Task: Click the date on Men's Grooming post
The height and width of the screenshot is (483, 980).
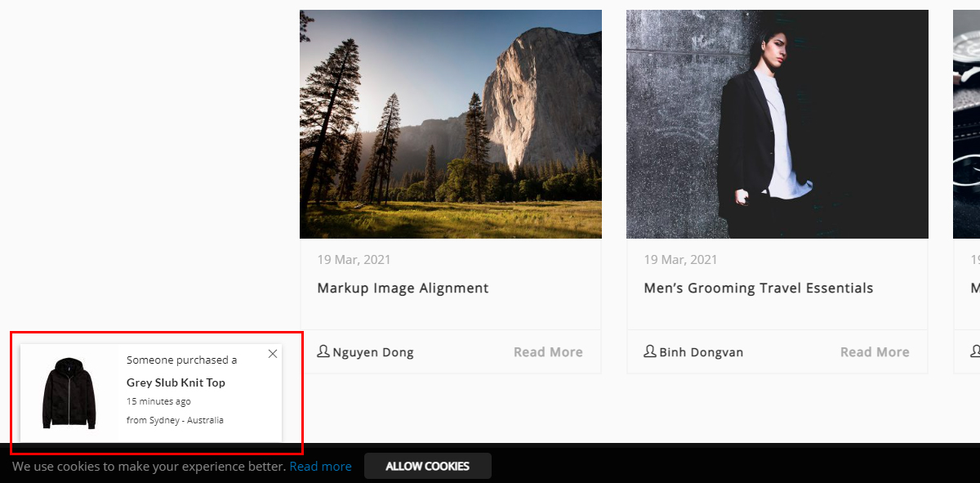Action: click(680, 260)
